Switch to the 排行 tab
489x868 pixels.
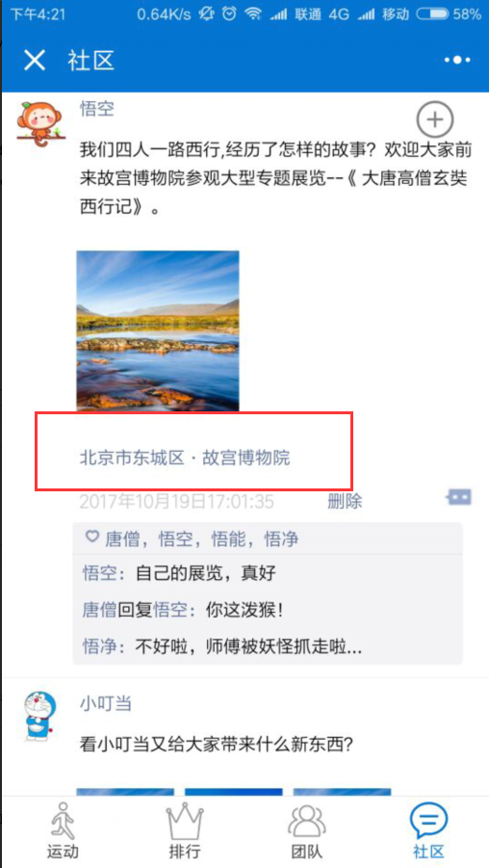184,831
